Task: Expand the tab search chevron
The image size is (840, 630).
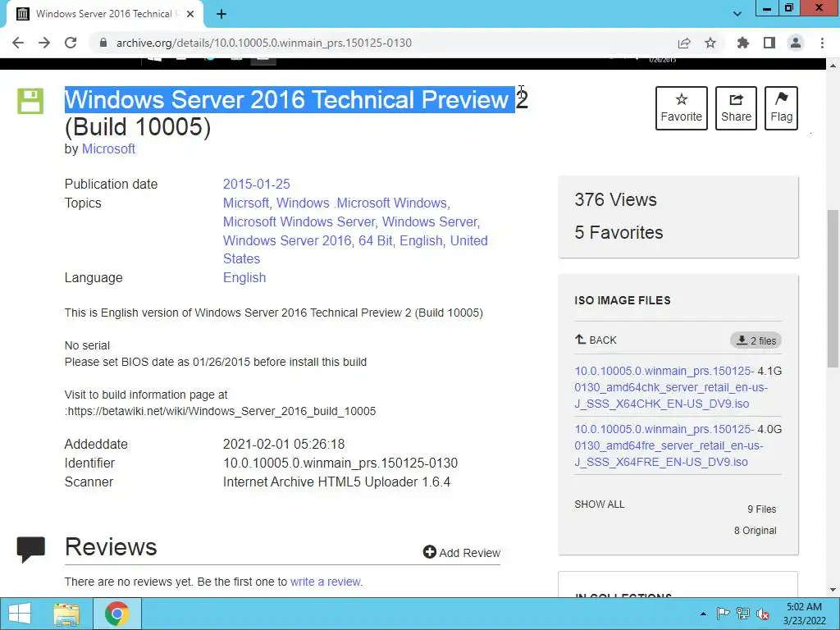Action: 737,14
